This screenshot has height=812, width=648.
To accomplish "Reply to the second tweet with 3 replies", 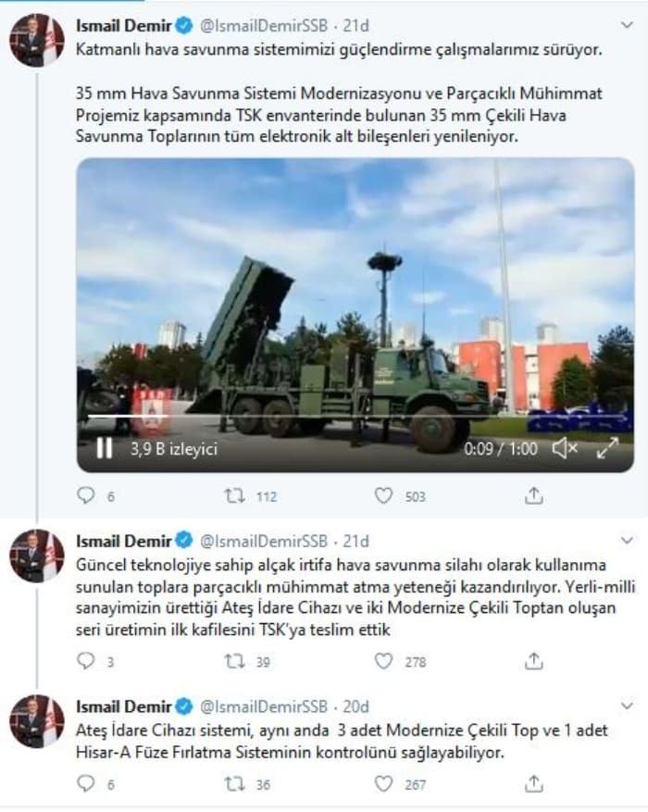I will point(86,661).
